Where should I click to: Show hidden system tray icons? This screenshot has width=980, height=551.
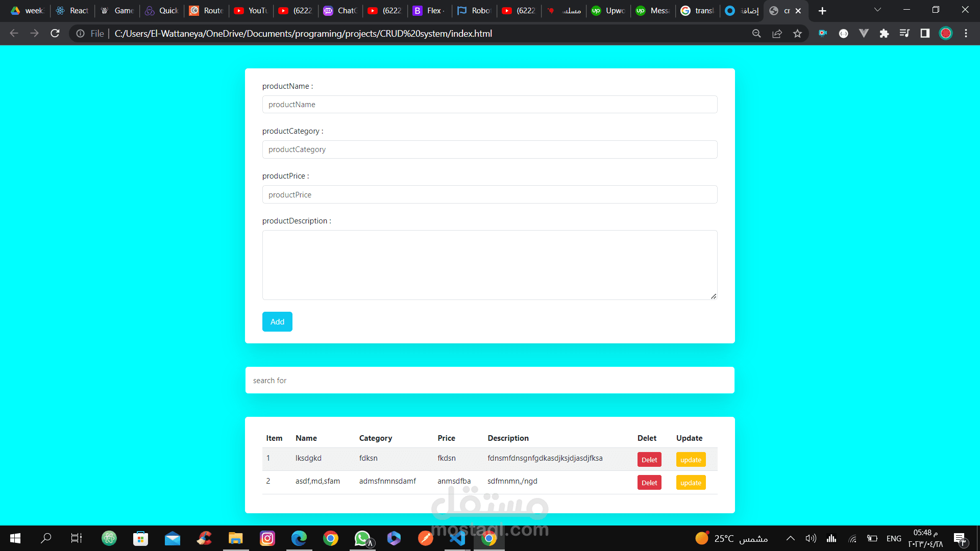pyautogui.click(x=790, y=538)
